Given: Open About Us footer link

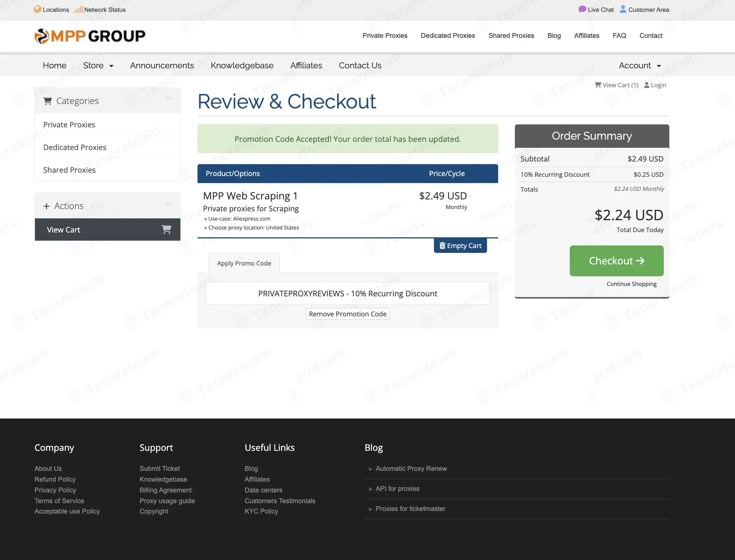Looking at the screenshot, I should [48, 469].
